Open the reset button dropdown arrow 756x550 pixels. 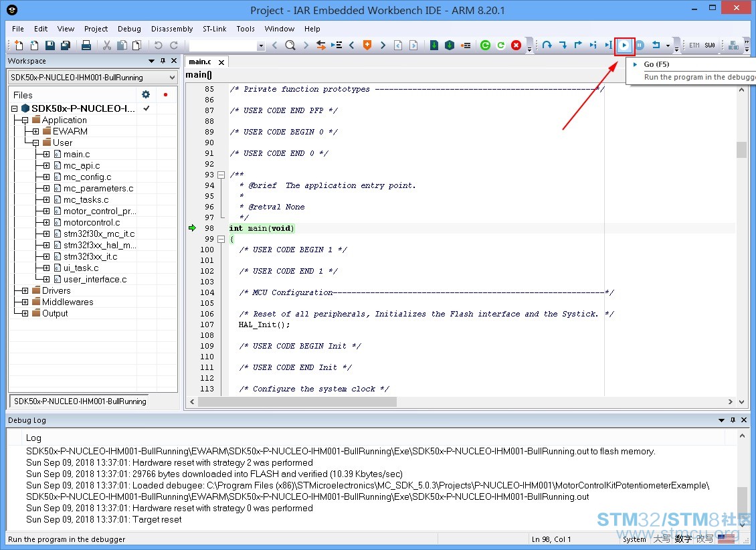(x=668, y=45)
